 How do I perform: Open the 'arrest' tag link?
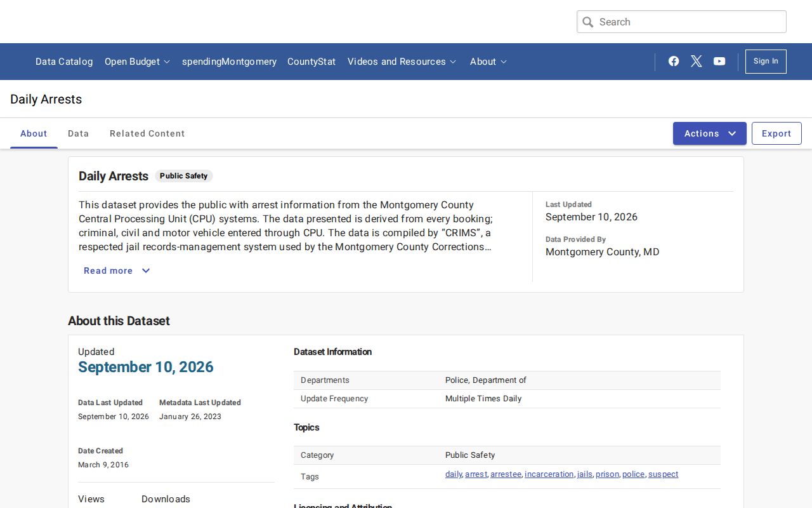click(476, 474)
